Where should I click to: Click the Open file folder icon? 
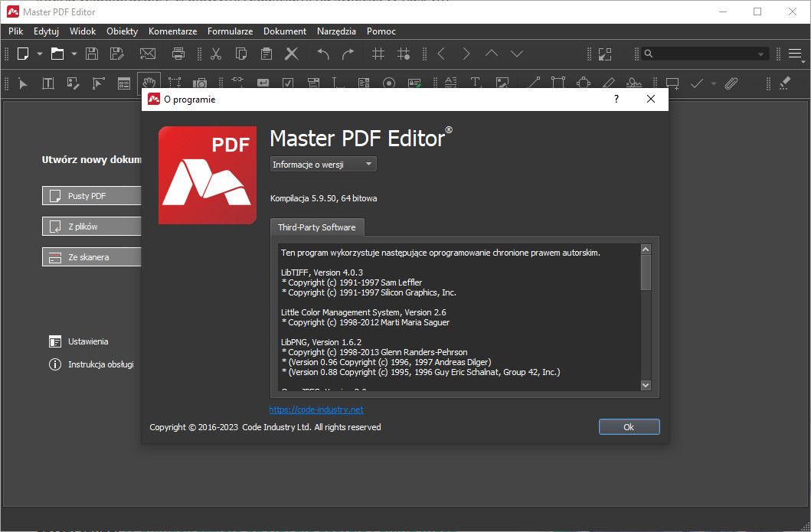[x=57, y=54]
